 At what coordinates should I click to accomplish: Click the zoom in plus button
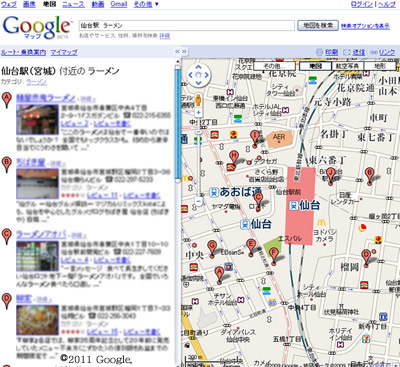pos(198,112)
